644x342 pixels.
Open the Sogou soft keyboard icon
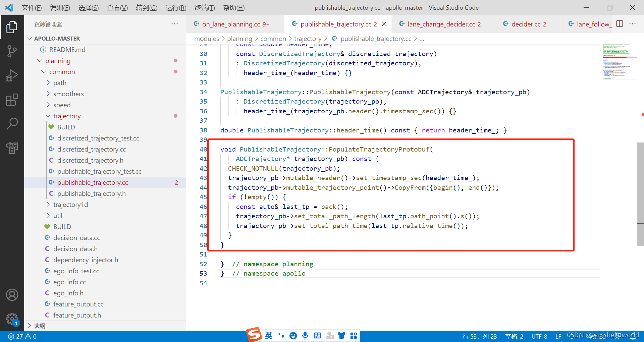click(317, 336)
